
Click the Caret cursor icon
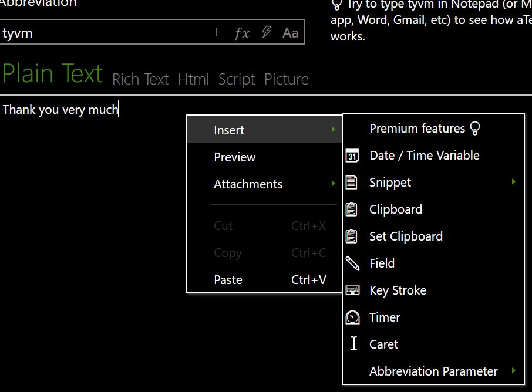click(353, 344)
